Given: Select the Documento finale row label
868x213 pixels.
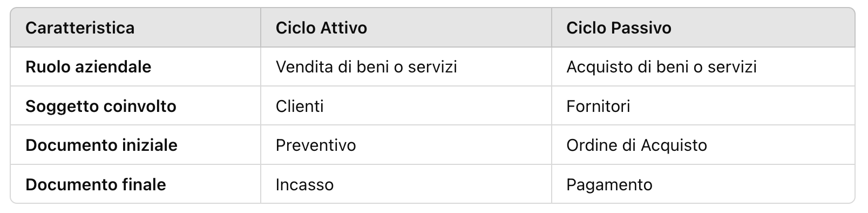Looking at the screenshot, I should point(96,184).
